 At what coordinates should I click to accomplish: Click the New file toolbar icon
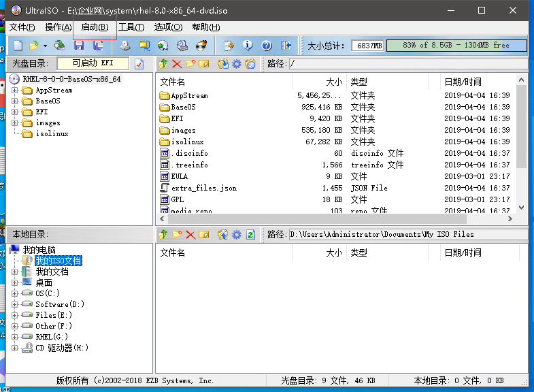tap(18, 46)
